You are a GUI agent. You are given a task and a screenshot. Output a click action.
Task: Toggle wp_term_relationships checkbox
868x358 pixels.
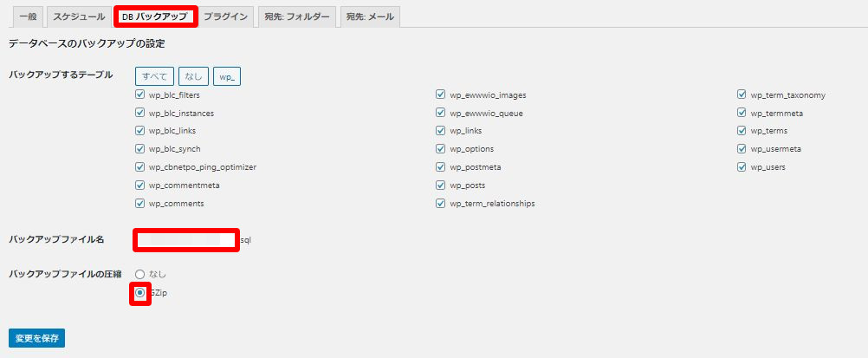click(441, 204)
